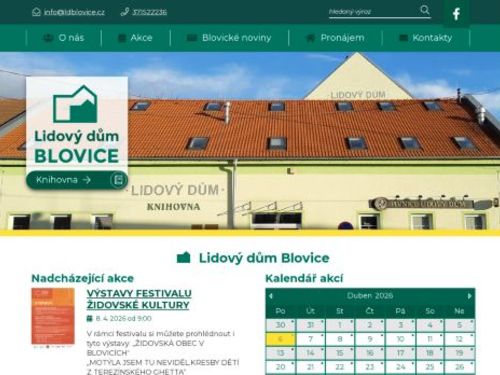This screenshot has height=375, width=500.
Task: Click the Po weekday column header
Action: point(280,311)
